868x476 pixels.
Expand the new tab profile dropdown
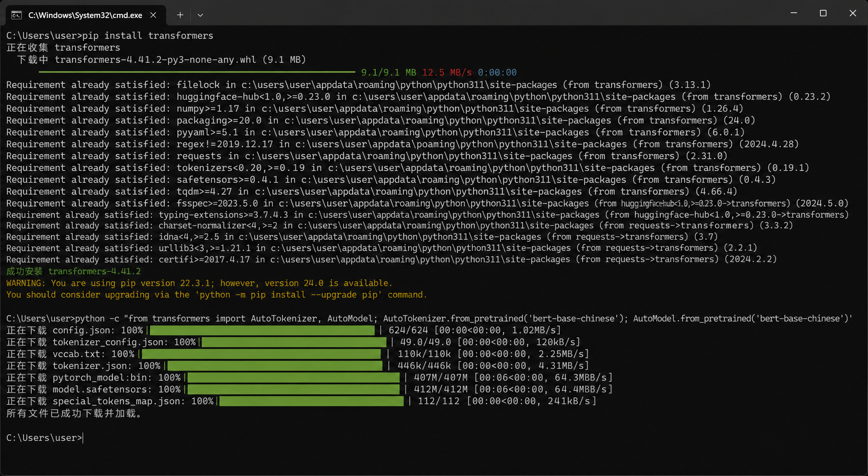click(200, 15)
